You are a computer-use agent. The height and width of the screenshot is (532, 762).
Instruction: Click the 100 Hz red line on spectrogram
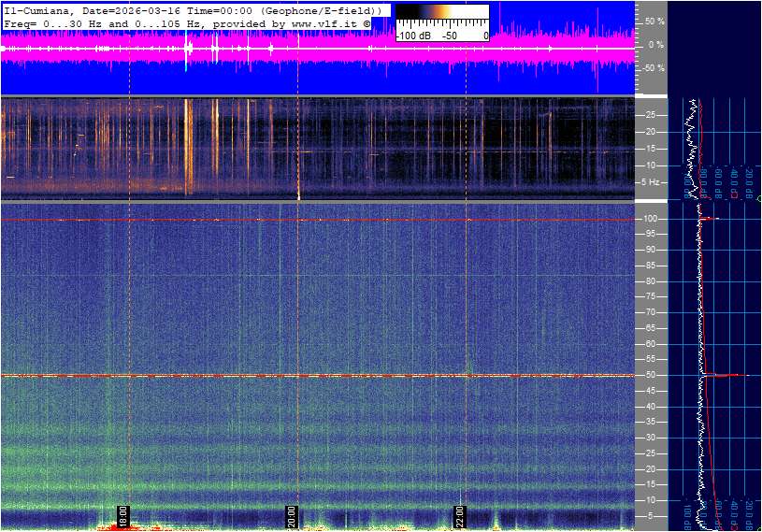318,220
